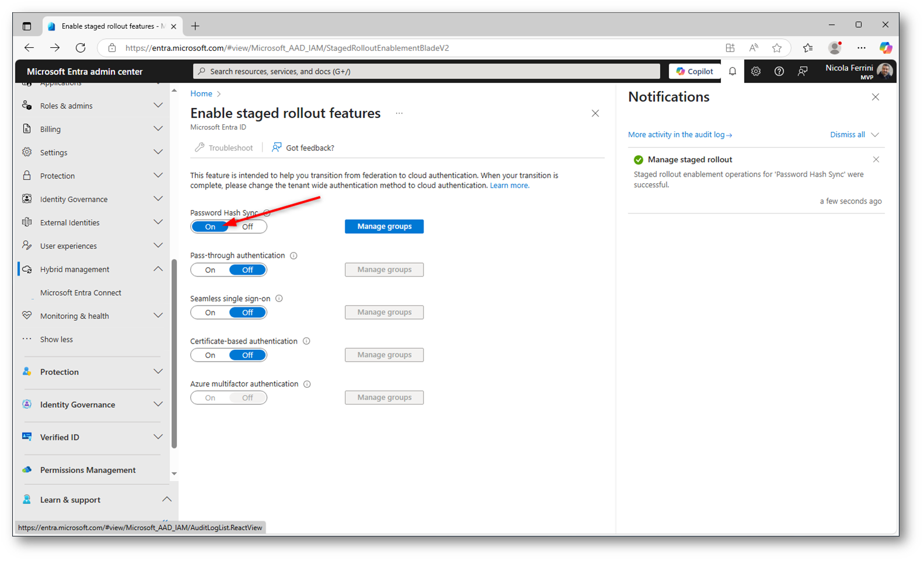
Task: Turn Pass-through authentication On
Action: pos(210,270)
